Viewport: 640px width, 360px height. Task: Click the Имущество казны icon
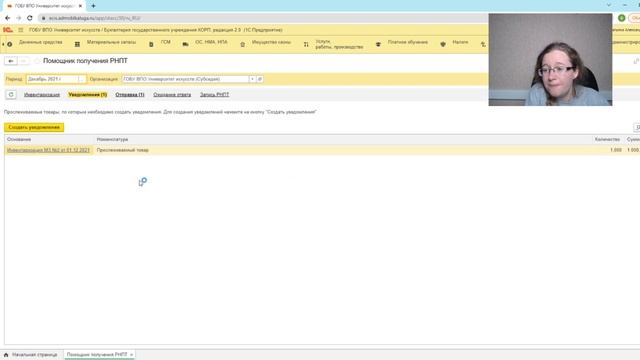click(242, 44)
